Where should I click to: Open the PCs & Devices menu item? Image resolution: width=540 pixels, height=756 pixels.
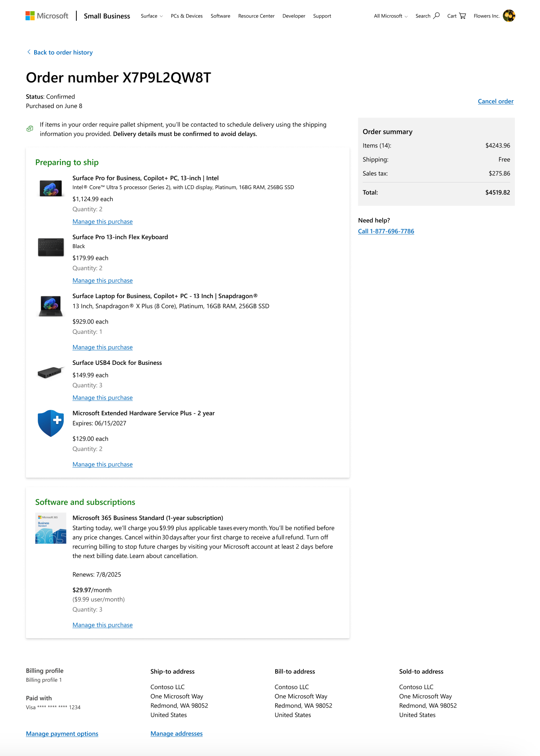186,16
